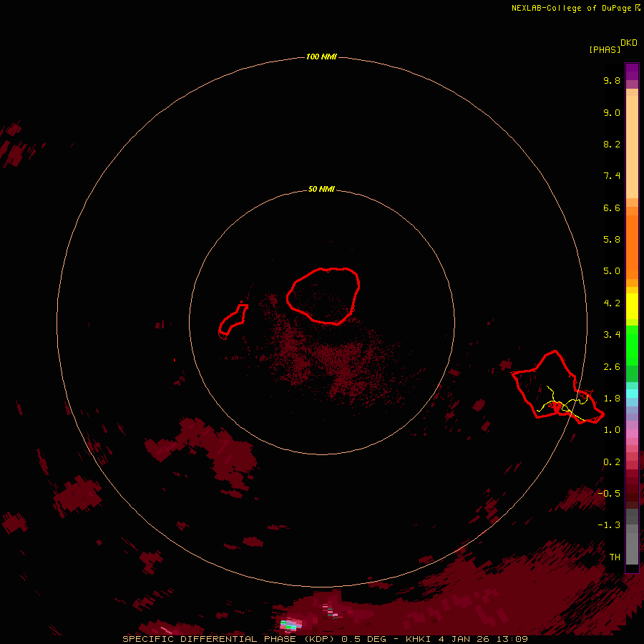Click the 3.4 scale value
644x644 pixels.
(612, 335)
